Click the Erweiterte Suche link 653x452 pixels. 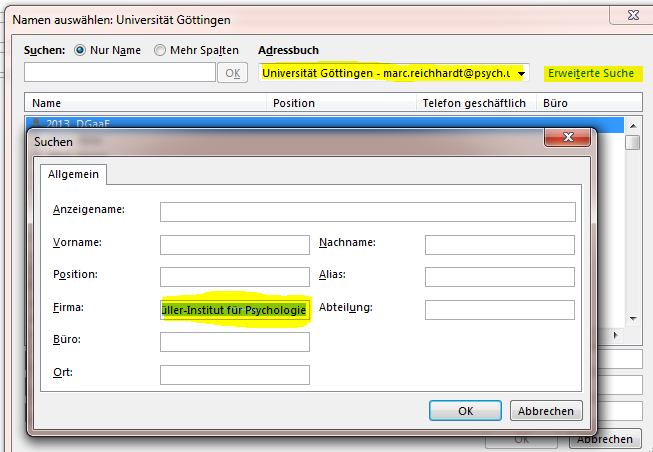click(590, 73)
